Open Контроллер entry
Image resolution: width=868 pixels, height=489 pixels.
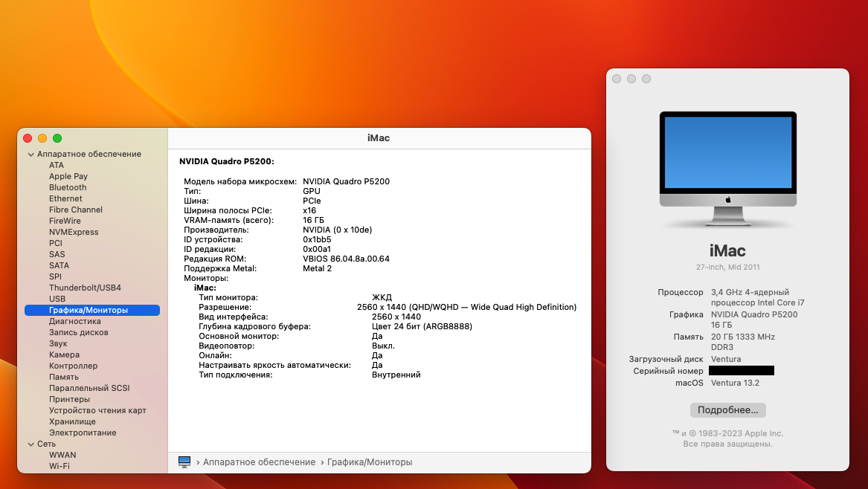[73, 366]
